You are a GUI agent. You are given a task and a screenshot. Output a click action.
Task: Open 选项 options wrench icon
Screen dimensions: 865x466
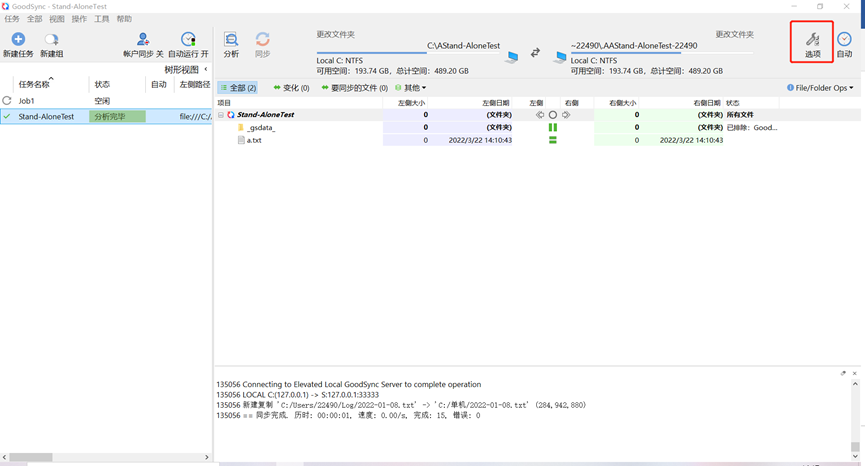click(x=812, y=39)
